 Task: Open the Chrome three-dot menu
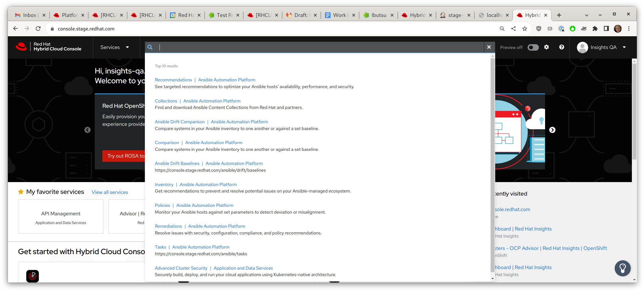pos(629,28)
